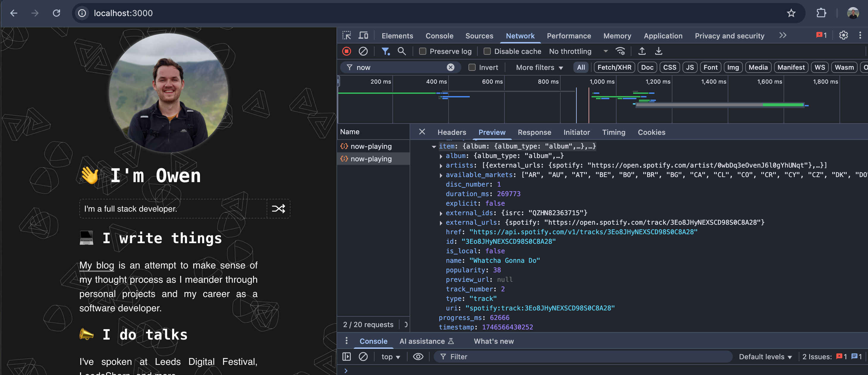868x375 pixels.
Task: Open network conditions wifi icon
Action: tap(620, 51)
